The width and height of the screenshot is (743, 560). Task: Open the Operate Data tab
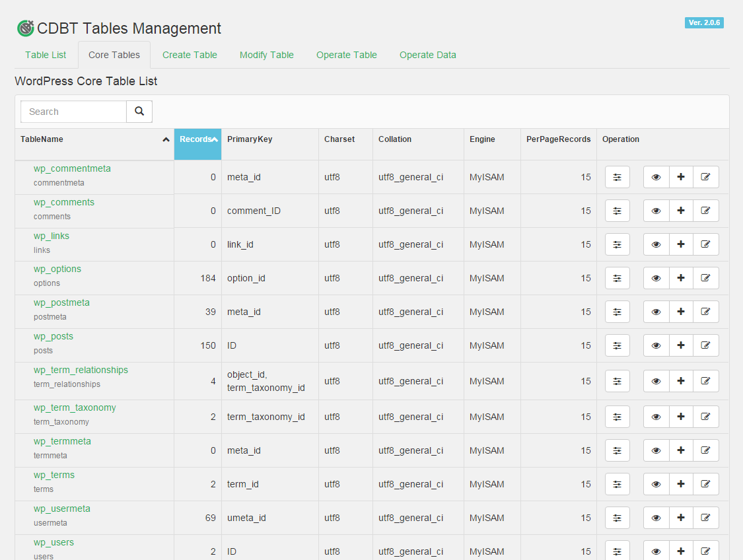tap(427, 55)
